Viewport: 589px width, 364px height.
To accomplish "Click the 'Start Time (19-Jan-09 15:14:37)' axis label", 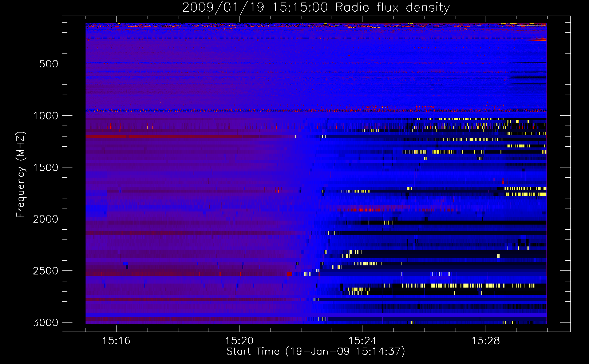I will point(316,352).
